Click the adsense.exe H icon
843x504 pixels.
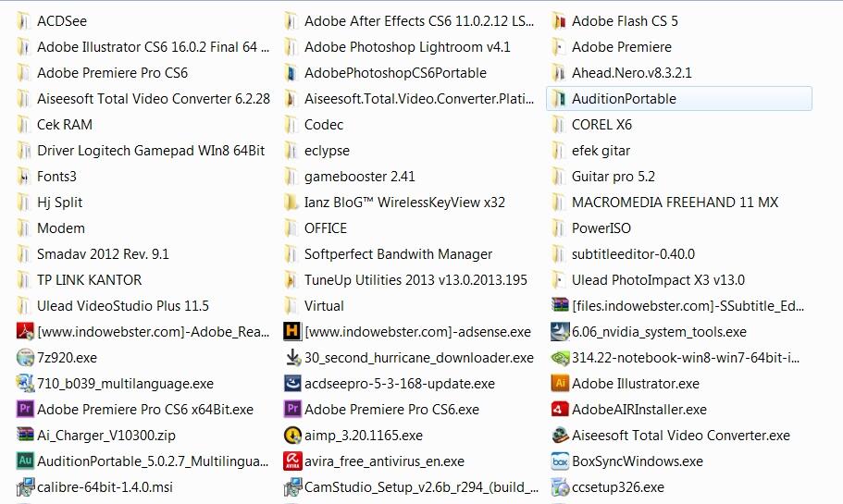291,331
